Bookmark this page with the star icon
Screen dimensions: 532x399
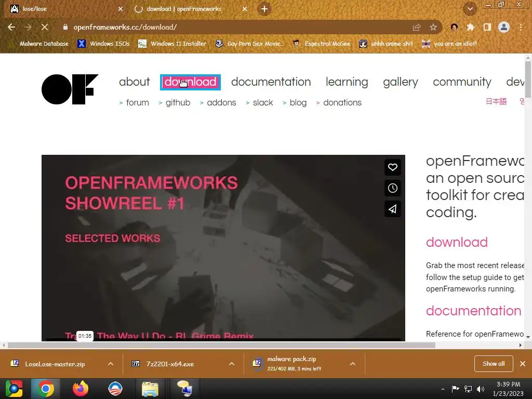pos(433,27)
